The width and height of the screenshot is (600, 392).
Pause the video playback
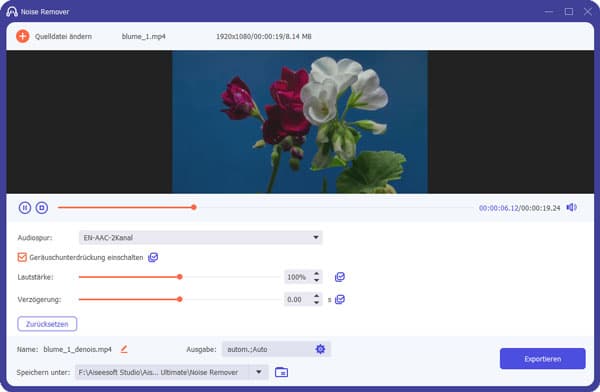(25, 207)
